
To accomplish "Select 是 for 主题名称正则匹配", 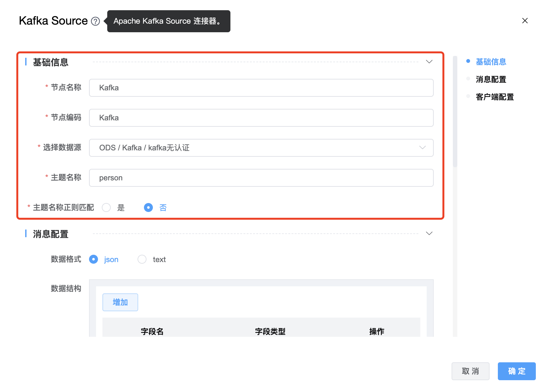I will click(106, 208).
